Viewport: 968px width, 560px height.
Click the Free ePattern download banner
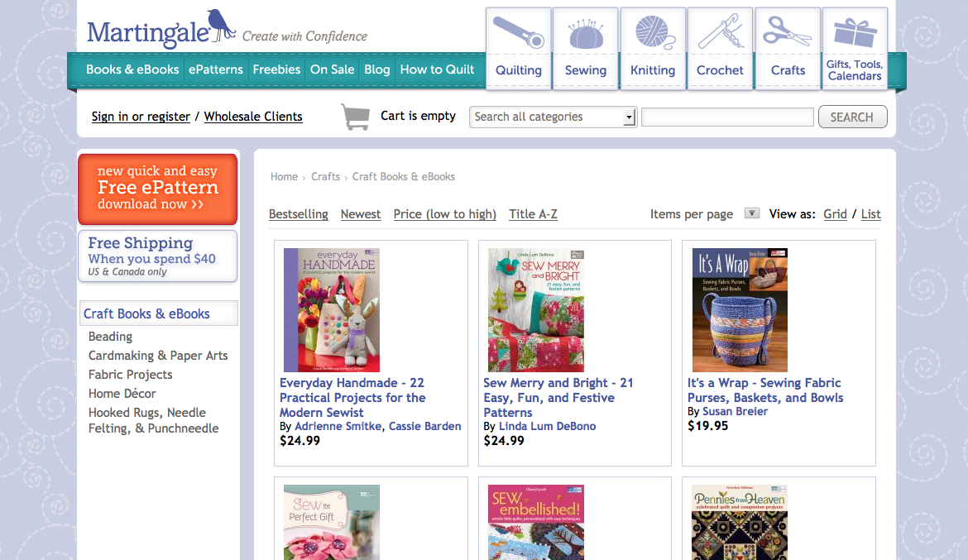(x=157, y=188)
